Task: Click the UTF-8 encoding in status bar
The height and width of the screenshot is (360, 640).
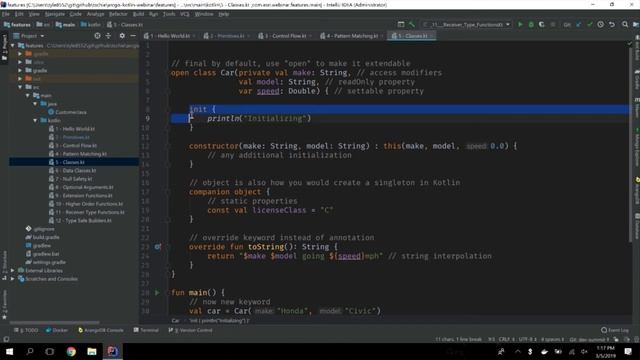Action: click(x=528, y=340)
